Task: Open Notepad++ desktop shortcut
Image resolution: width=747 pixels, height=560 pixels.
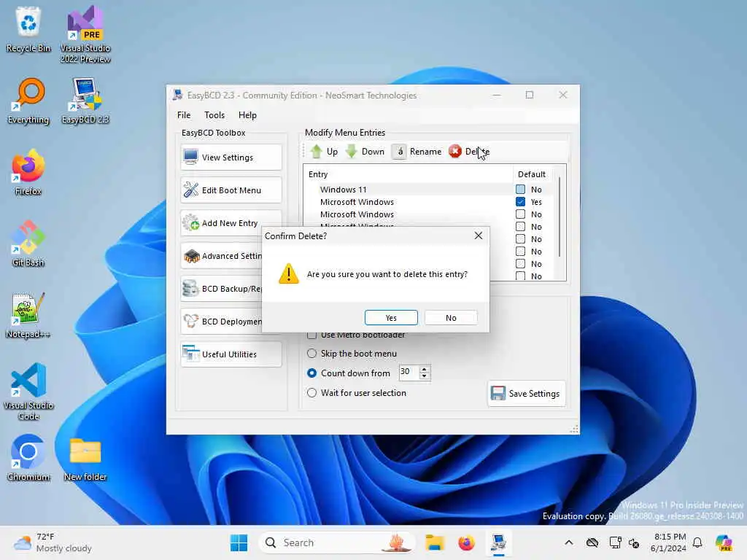Action: (28, 315)
